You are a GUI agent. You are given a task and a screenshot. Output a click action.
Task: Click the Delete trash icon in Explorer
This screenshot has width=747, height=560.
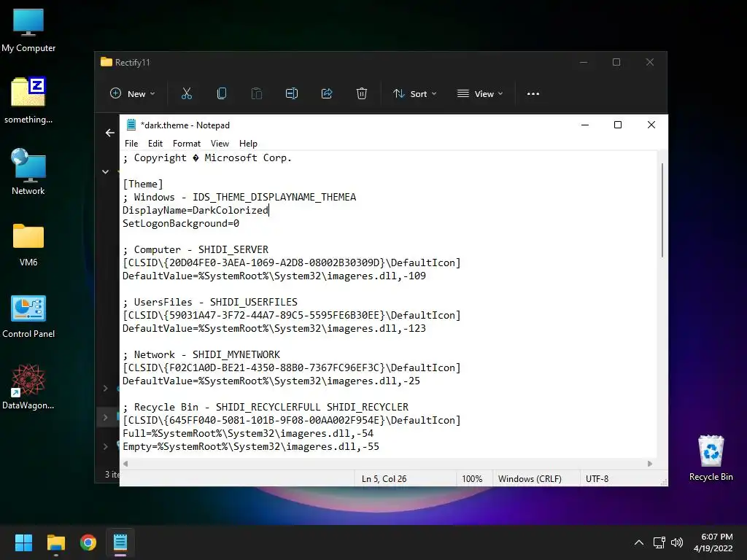pyautogui.click(x=362, y=94)
